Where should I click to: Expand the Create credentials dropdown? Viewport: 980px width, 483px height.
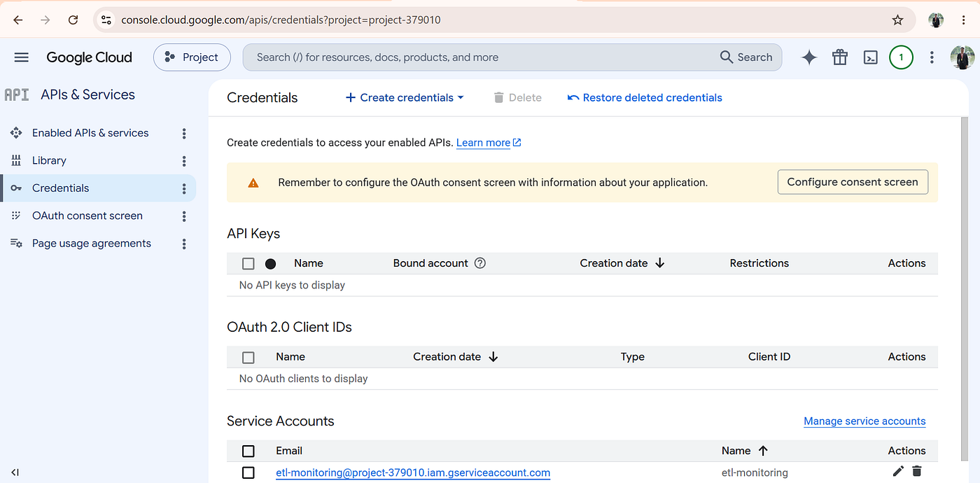pyautogui.click(x=405, y=97)
